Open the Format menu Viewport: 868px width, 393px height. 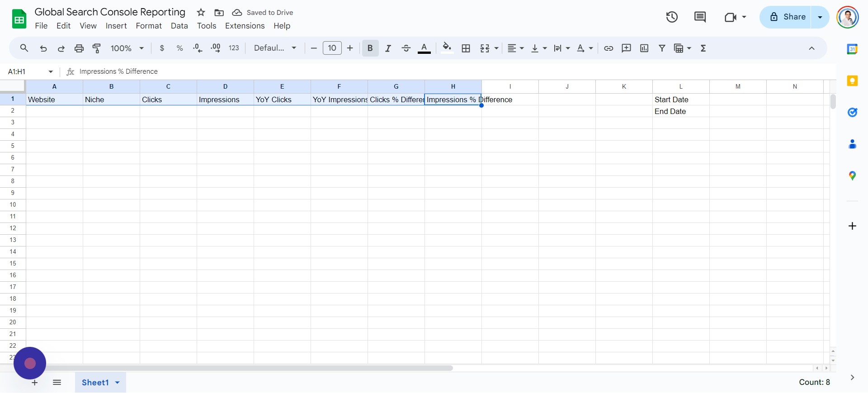pyautogui.click(x=149, y=26)
